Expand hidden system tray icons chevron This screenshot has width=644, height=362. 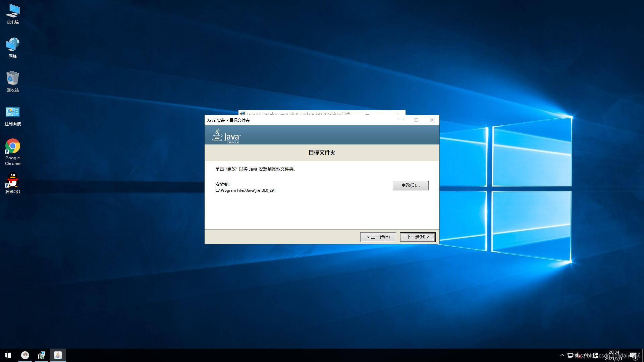click(x=562, y=355)
